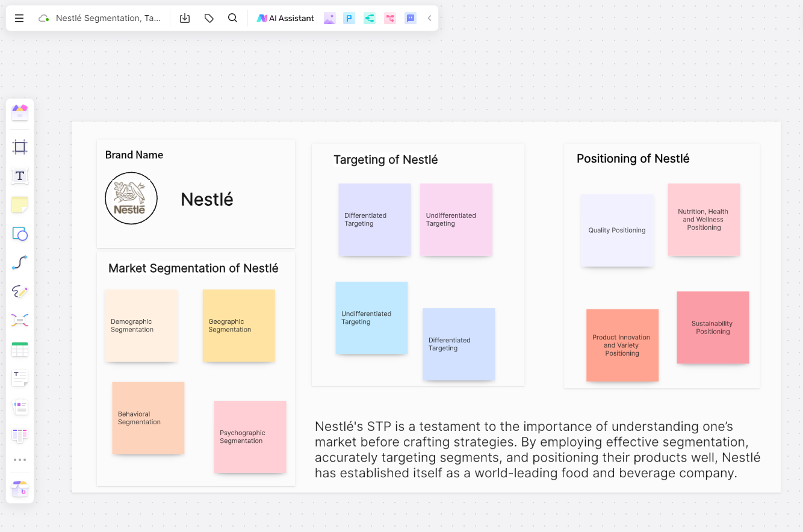Click the purple AI image generation icon
Screen dimensions: 803x532
point(329,18)
